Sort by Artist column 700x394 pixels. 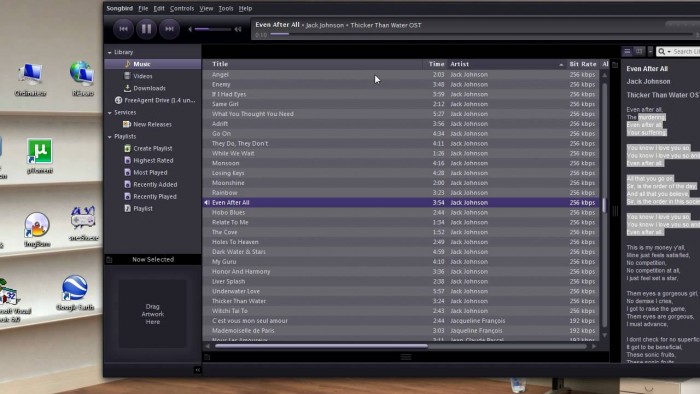pos(507,64)
